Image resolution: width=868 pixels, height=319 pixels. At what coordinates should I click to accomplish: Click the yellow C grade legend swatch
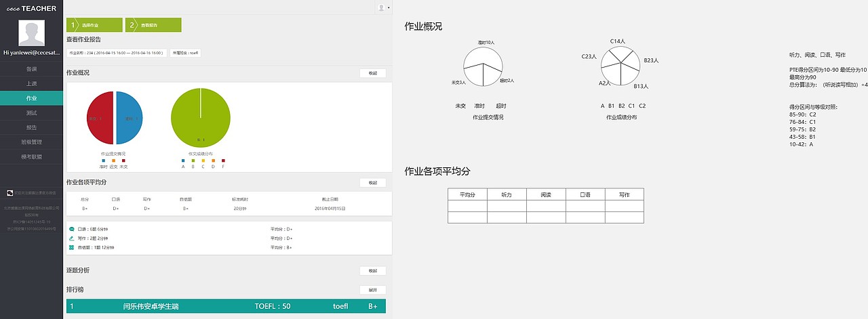click(203, 161)
